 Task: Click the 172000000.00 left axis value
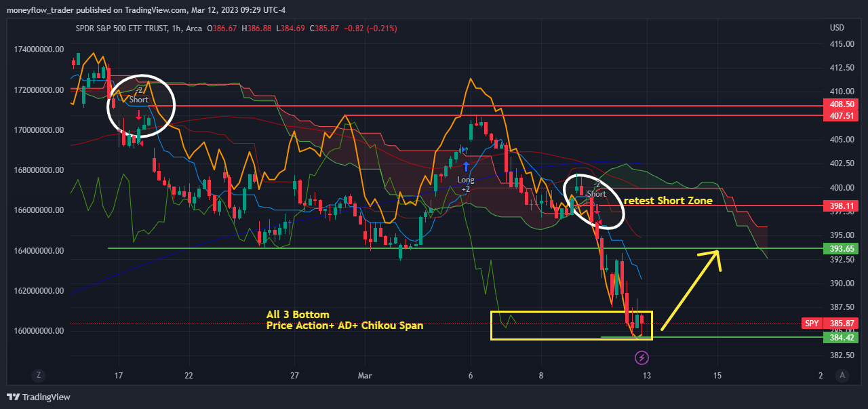[x=39, y=90]
